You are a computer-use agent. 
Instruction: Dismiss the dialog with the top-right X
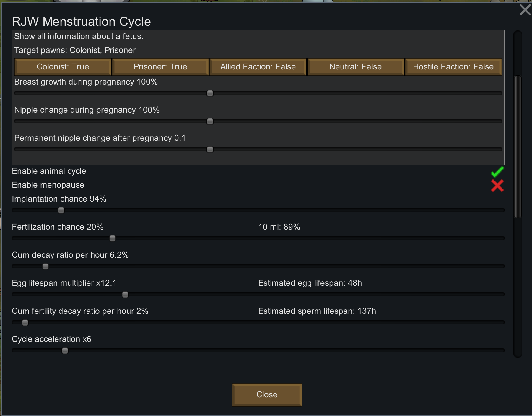[x=525, y=10]
